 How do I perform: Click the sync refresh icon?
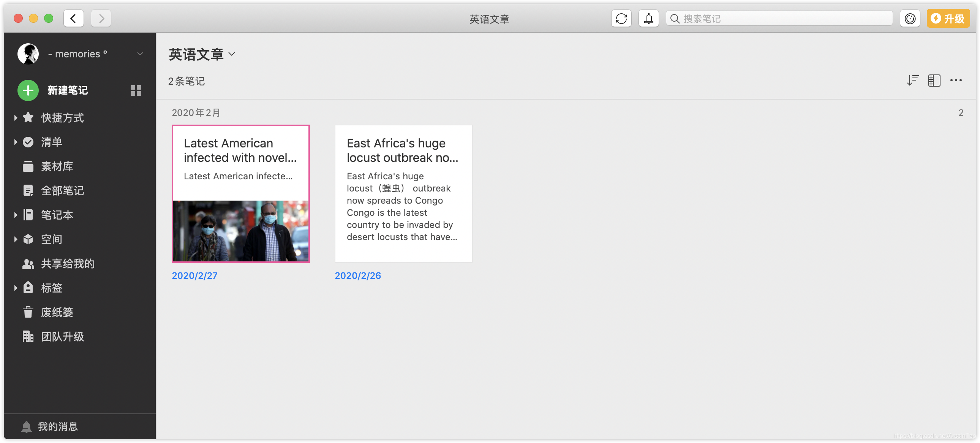point(621,18)
